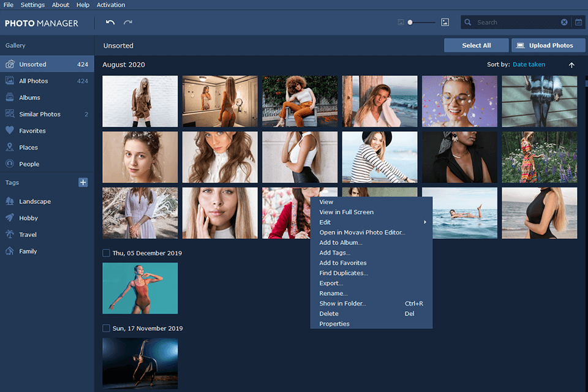Open the Date taken sort dropdown
The height and width of the screenshot is (392, 588).
click(x=529, y=64)
